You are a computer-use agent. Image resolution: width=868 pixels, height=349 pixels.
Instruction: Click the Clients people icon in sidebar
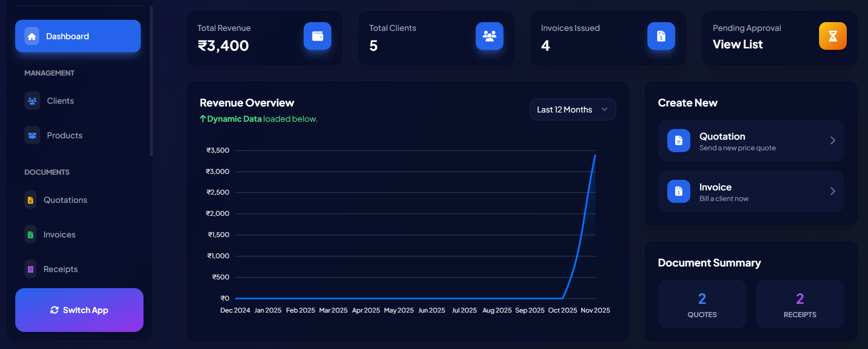[x=32, y=101]
